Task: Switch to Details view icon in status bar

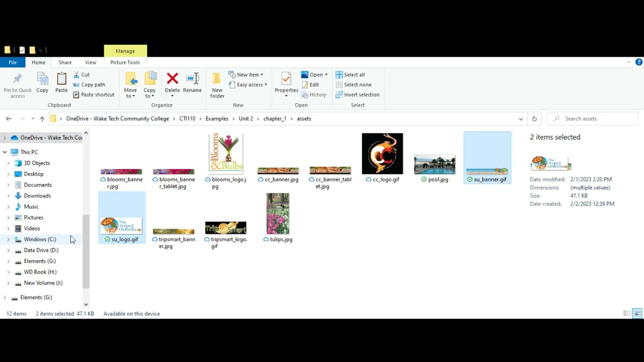Action: [627, 313]
